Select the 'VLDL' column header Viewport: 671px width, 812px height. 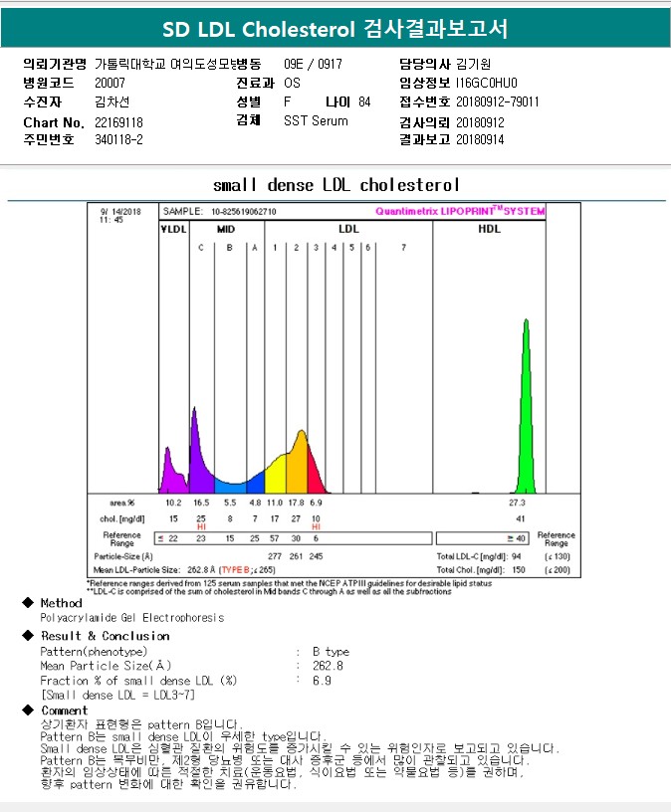click(173, 229)
